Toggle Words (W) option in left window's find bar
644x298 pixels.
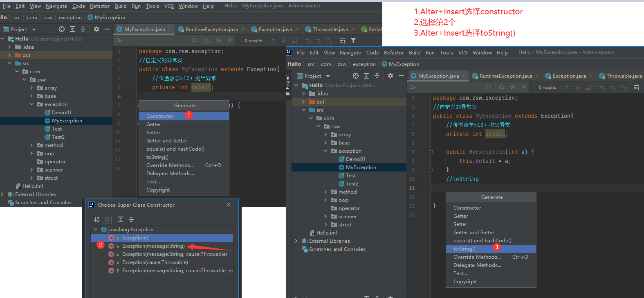[219, 41]
